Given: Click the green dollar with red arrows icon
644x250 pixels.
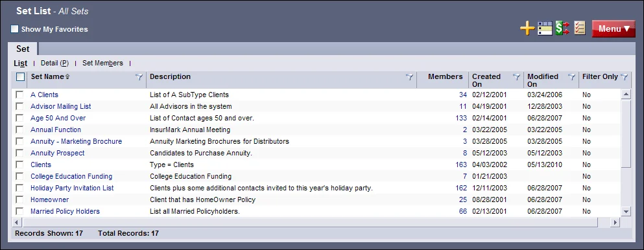Looking at the screenshot, I should (562, 28).
